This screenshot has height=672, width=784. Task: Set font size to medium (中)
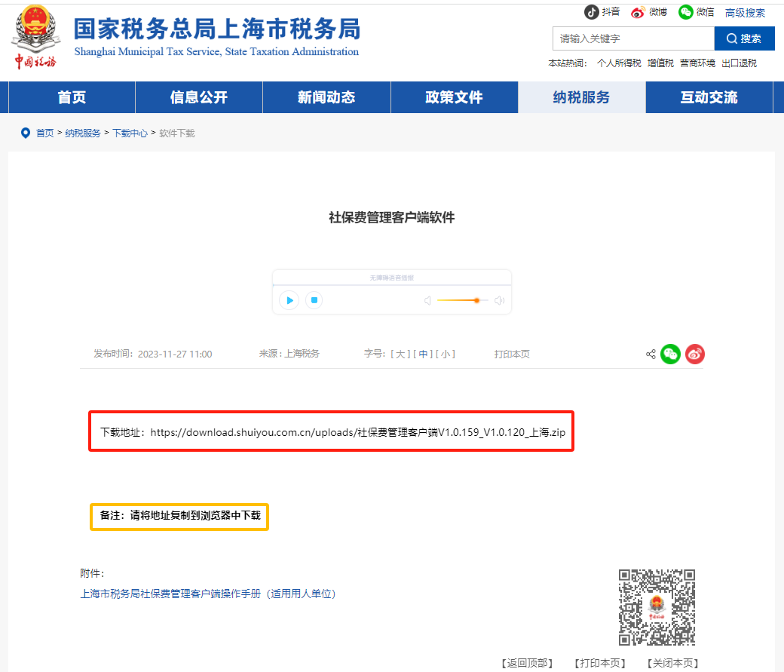pyautogui.click(x=424, y=354)
